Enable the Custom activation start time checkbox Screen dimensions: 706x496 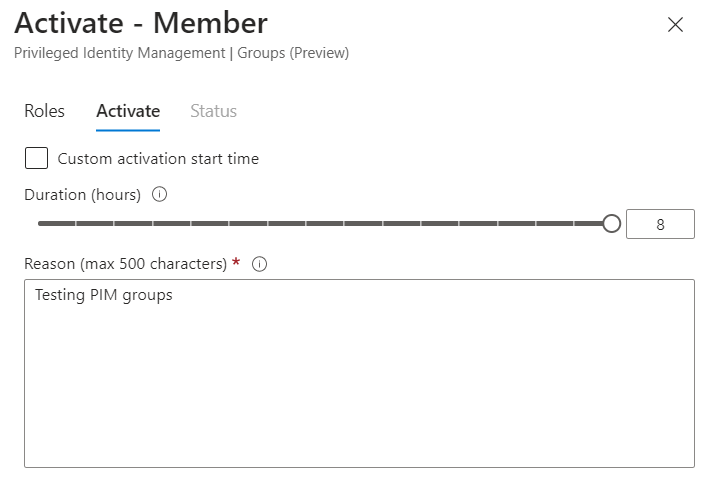[x=36, y=158]
